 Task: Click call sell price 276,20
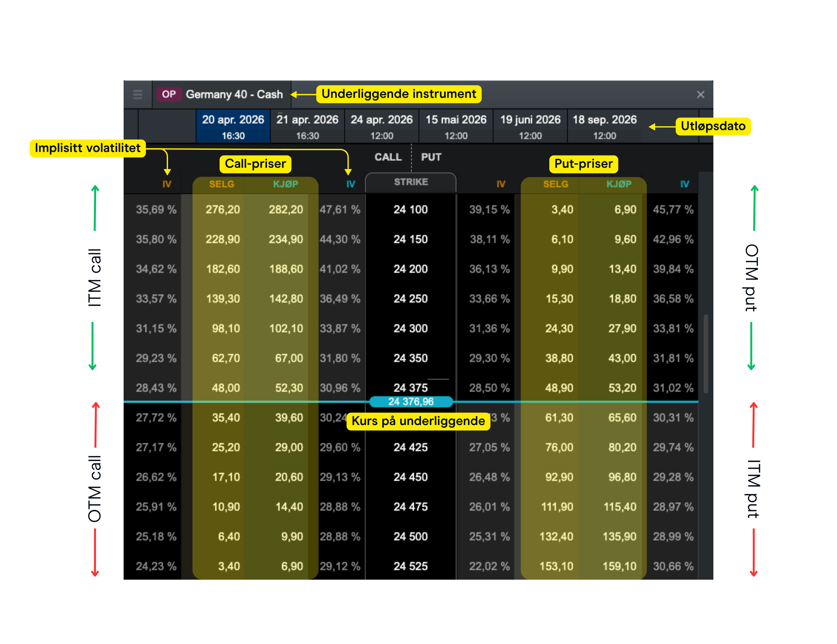pyautogui.click(x=223, y=209)
